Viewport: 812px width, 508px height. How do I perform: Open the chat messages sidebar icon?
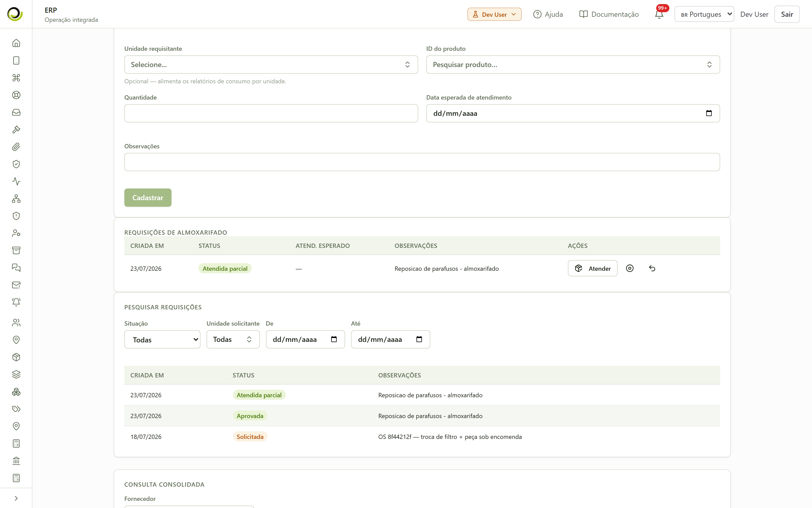pyautogui.click(x=16, y=268)
